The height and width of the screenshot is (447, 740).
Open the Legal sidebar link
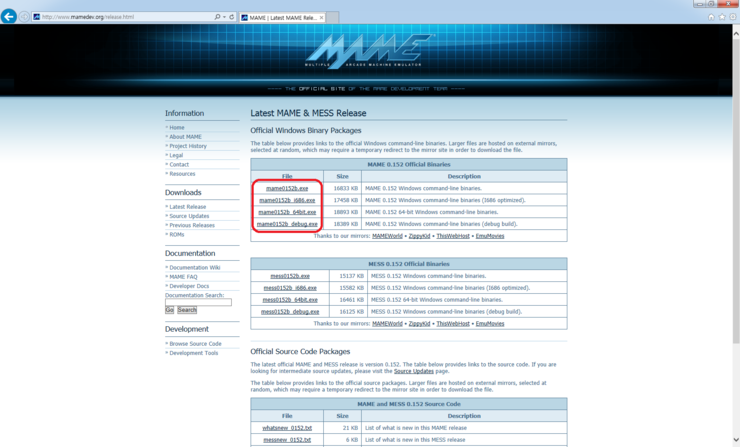(x=176, y=155)
